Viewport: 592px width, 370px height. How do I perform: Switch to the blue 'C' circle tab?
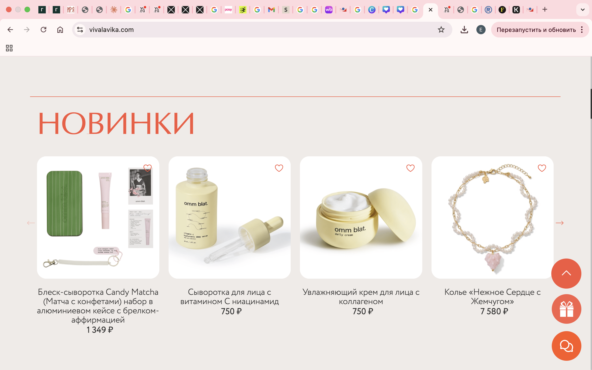click(372, 10)
